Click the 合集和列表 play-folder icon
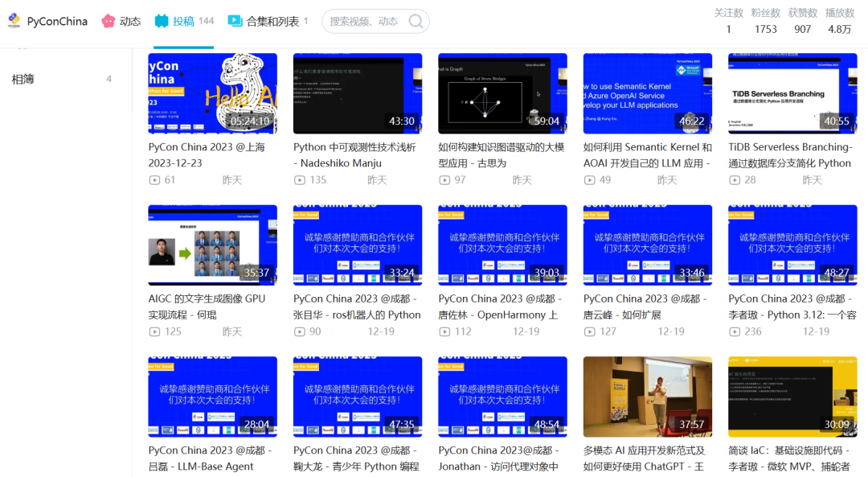The height and width of the screenshot is (477, 868). (x=235, y=21)
